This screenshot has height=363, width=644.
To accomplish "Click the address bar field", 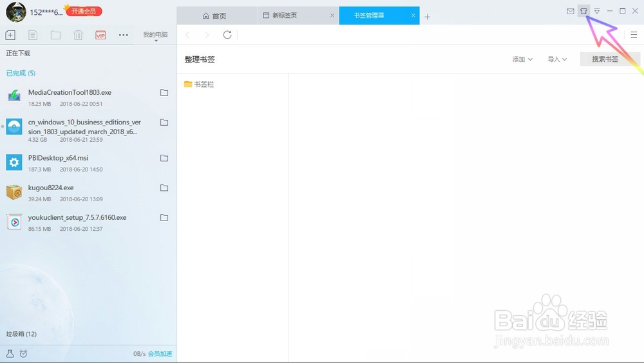I will click(x=431, y=35).
